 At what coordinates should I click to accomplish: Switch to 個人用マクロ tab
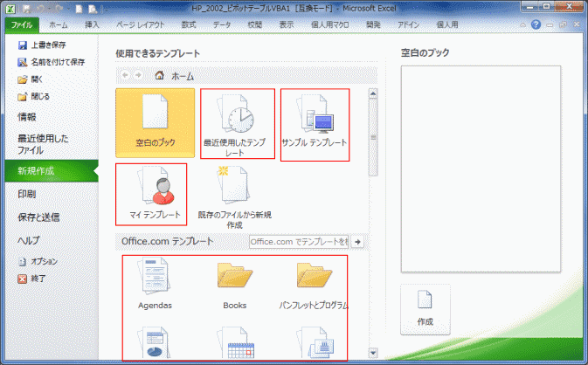[329, 24]
